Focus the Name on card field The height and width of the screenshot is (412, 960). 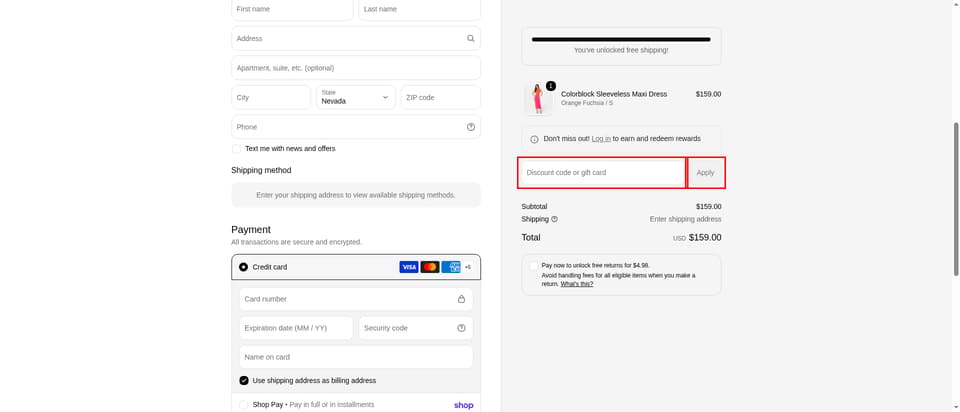(x=356, y=357)
